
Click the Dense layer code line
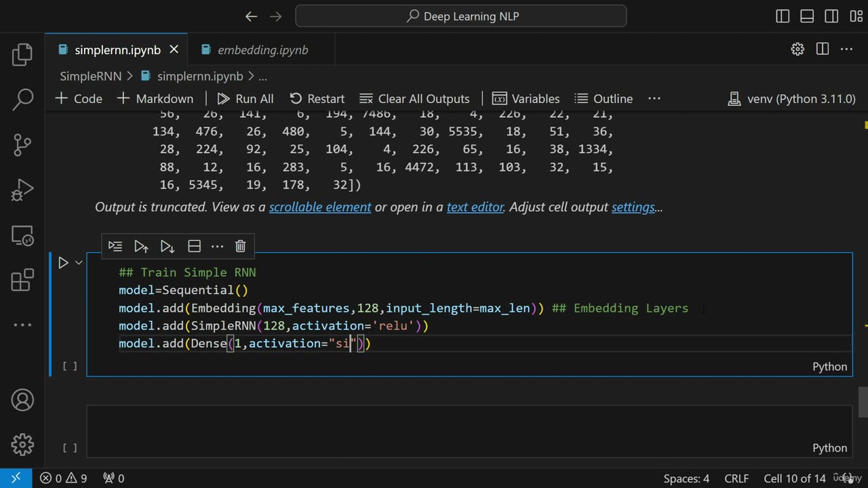pos(245,344)
